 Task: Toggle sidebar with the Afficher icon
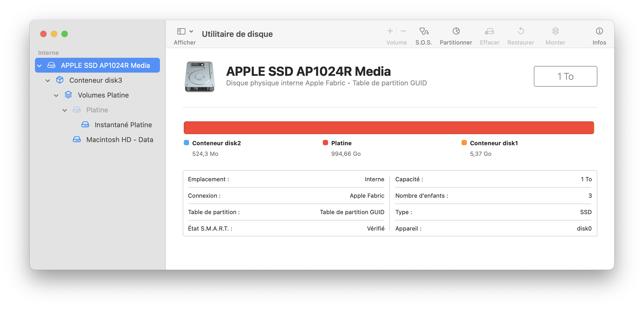(x=181, y=32)
